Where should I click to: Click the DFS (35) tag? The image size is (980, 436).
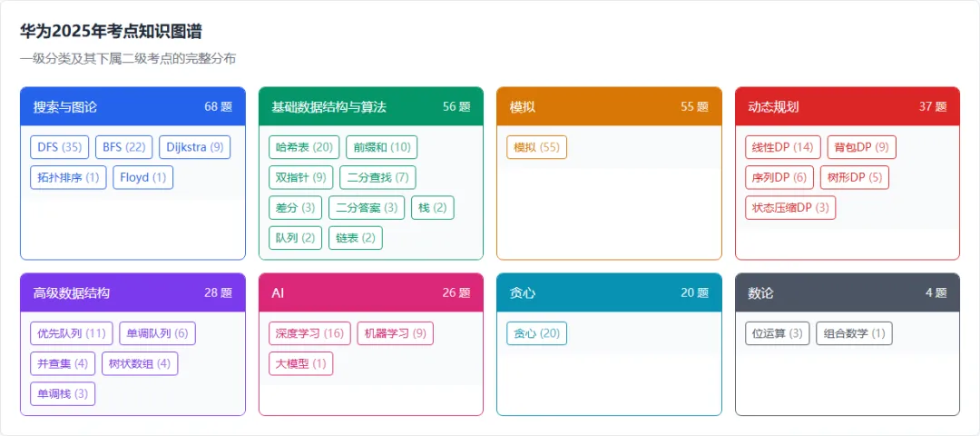coord(59,147)
